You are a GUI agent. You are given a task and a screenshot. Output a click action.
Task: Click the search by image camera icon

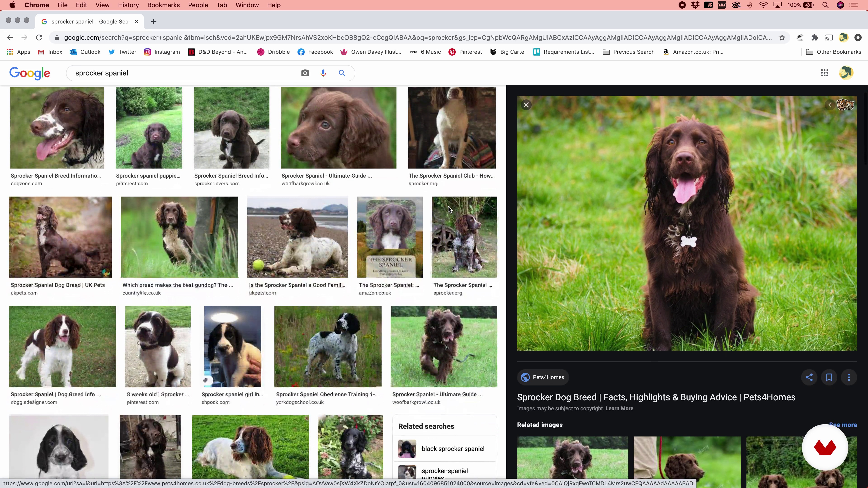click(x=305, y=73)
